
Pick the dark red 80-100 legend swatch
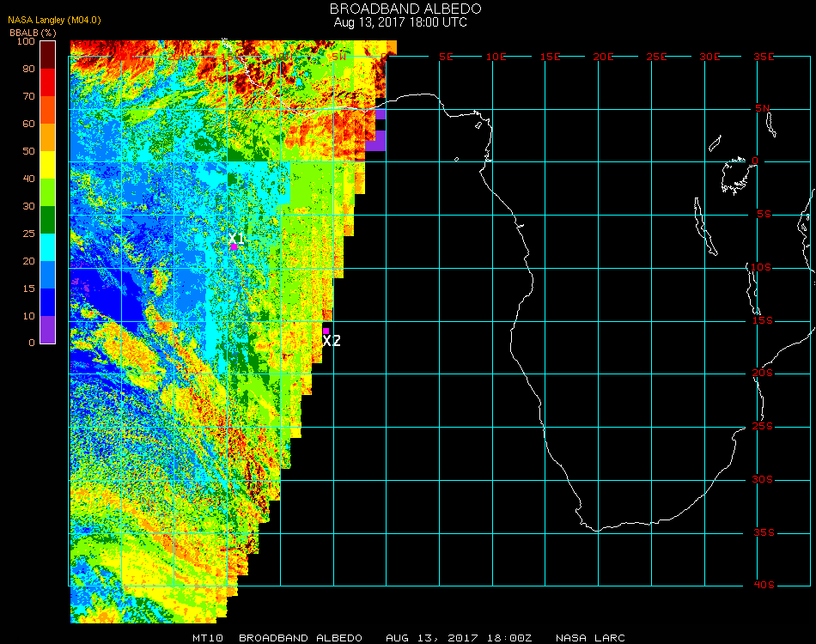[x=48, y=54]
